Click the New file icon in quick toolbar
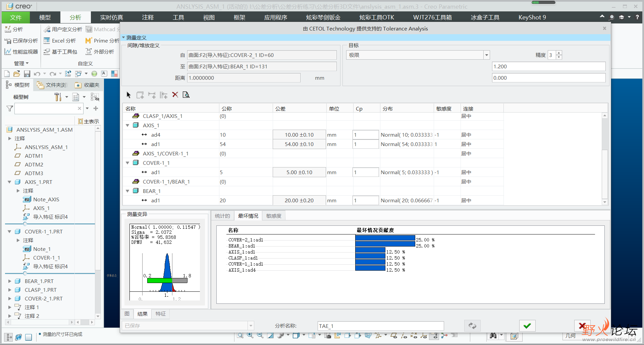Viewport: 644px width, 345px height. pyautogui.click(x=7, y=73)
